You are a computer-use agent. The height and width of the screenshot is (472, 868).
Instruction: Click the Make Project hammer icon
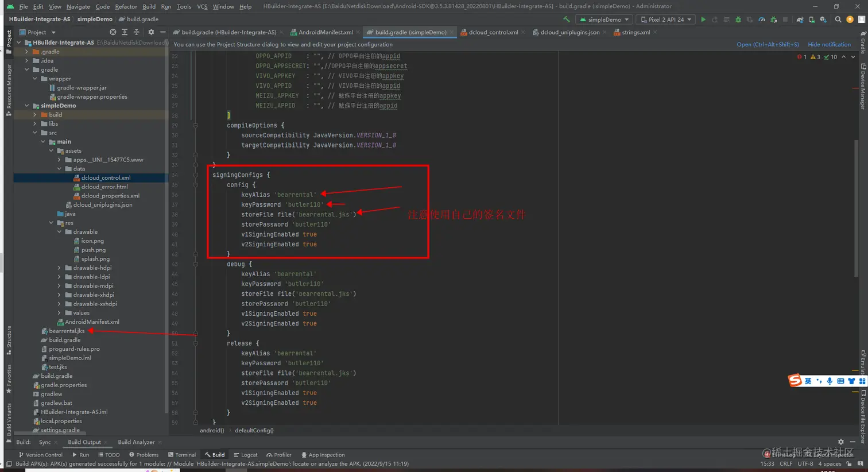[567, 20]
